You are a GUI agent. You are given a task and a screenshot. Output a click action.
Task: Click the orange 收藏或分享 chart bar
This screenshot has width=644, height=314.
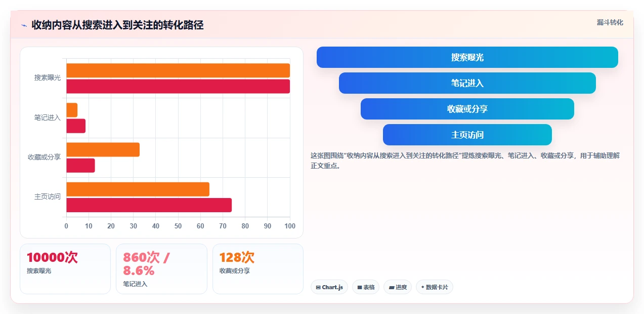[103, 149]
